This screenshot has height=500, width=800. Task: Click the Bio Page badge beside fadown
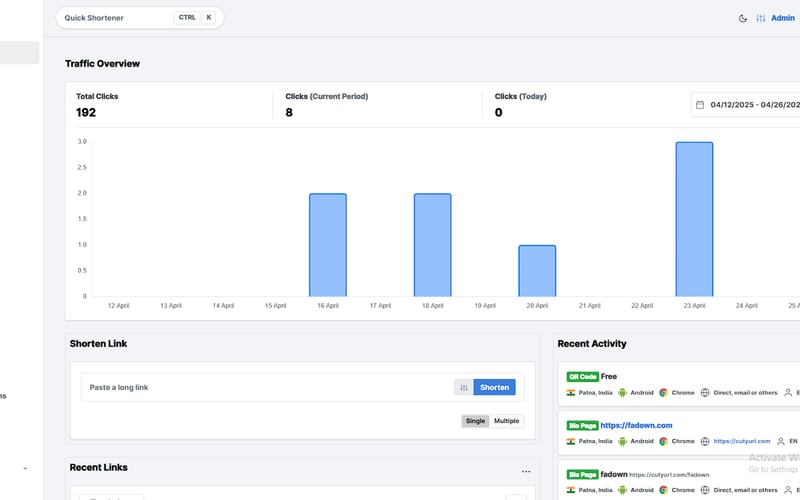pyautogui.click(x=582, y=474)
